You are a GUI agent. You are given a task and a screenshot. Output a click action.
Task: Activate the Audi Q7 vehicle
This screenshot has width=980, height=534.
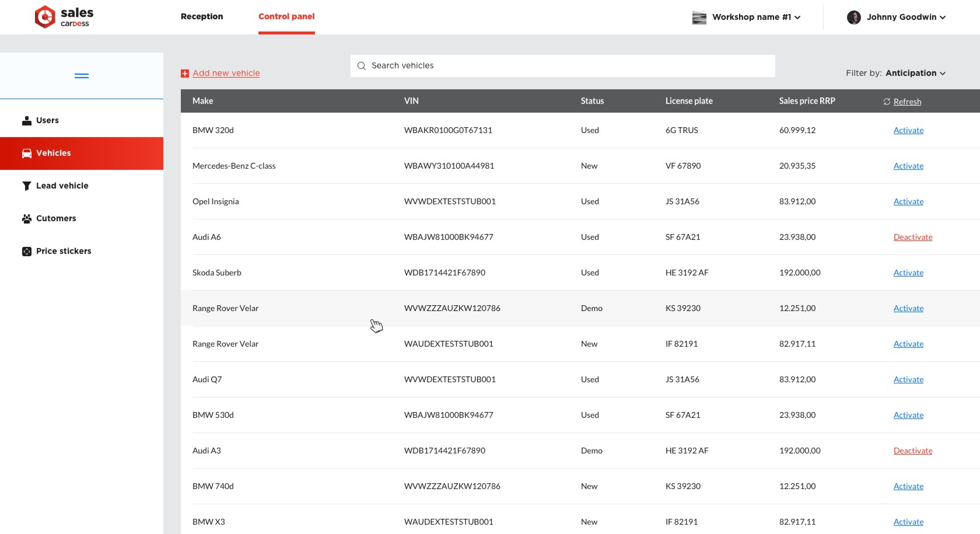click(x=909, y=379)
